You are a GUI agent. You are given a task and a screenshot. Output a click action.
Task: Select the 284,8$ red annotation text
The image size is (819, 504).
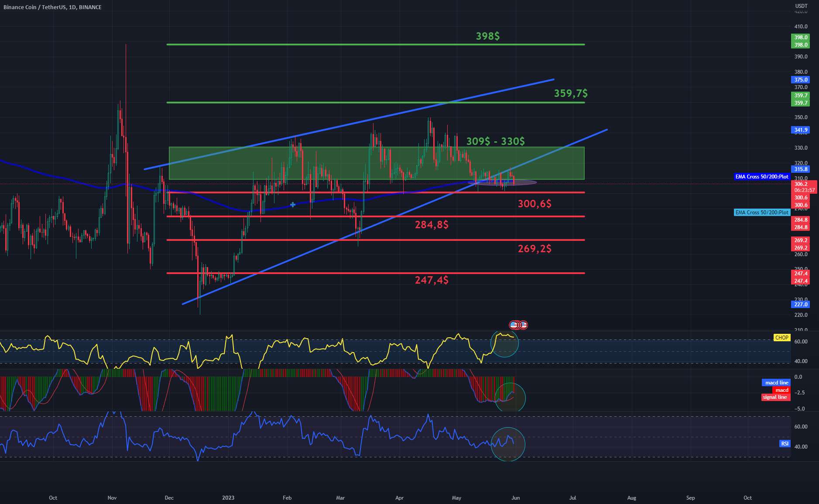pyautogui.click(x=432, y=224)
